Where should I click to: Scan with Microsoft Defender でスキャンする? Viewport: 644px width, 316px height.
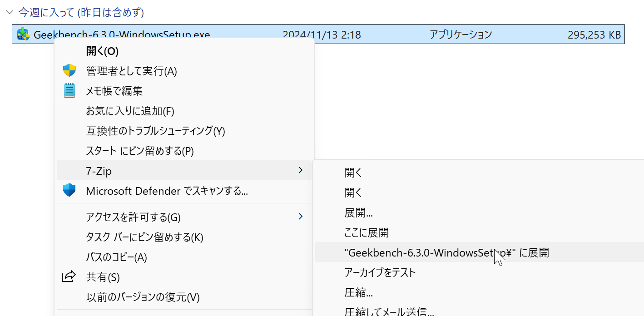[x=167, y=191]
